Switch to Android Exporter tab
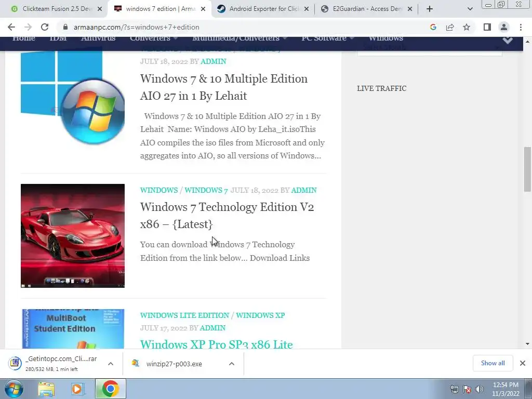This screenshot has height=399, width=532. (x=263, y=9)
